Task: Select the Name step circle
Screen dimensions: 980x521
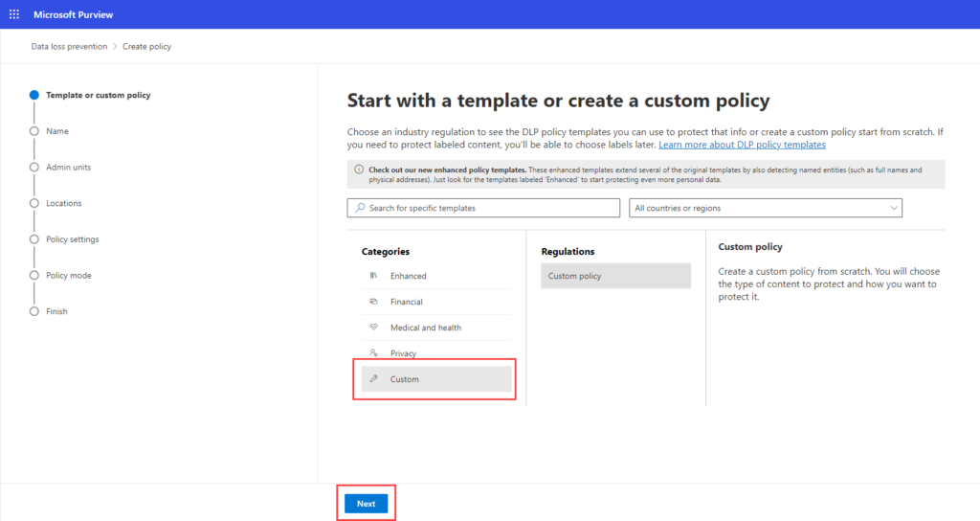Action: (34, 131)
